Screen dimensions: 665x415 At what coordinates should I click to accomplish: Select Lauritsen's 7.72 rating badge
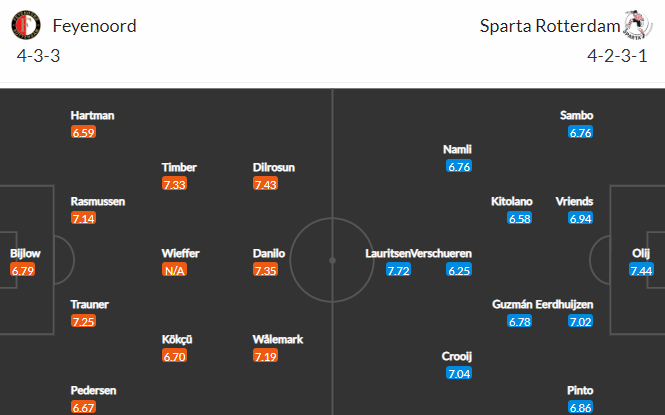point(399,270)
